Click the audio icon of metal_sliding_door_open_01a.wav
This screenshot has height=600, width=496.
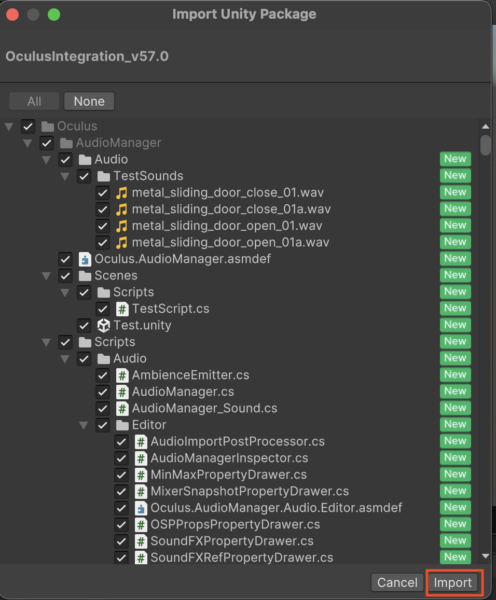coord(122,242)
